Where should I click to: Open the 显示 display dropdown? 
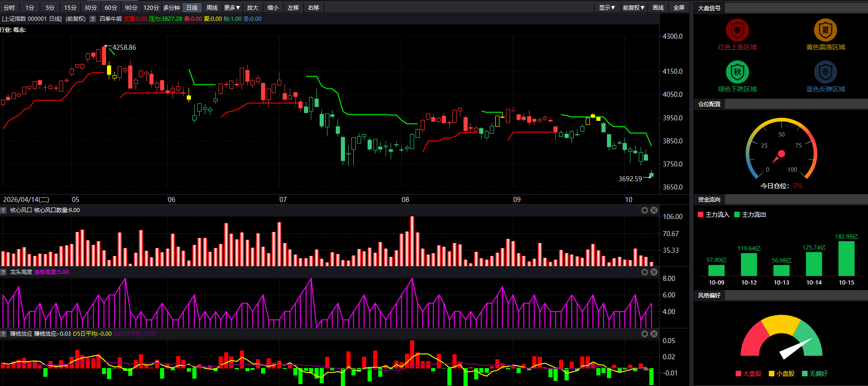coord(607,7)
